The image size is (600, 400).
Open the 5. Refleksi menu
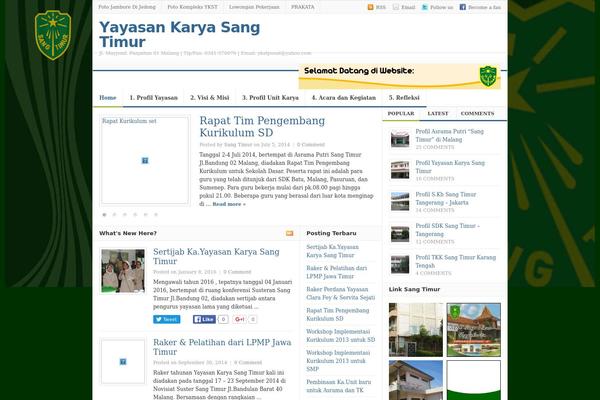404,98
